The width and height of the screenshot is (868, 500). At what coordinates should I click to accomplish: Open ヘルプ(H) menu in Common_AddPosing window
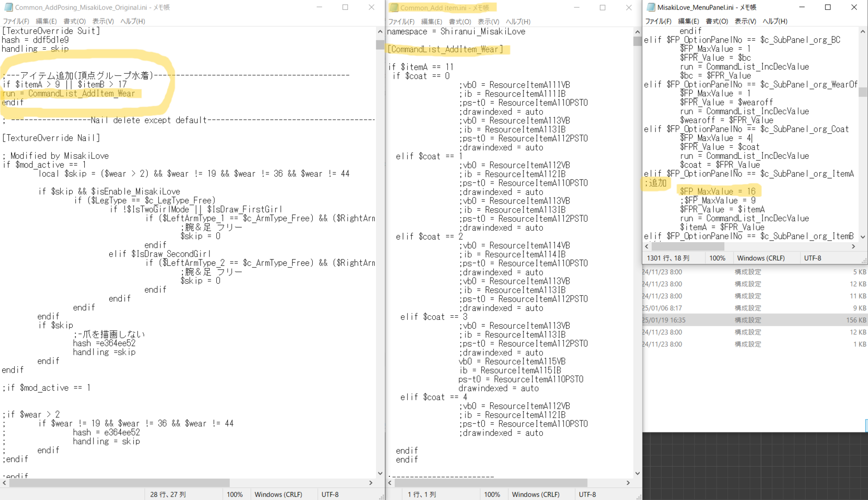pyautogui.click(x=132, y=21)
